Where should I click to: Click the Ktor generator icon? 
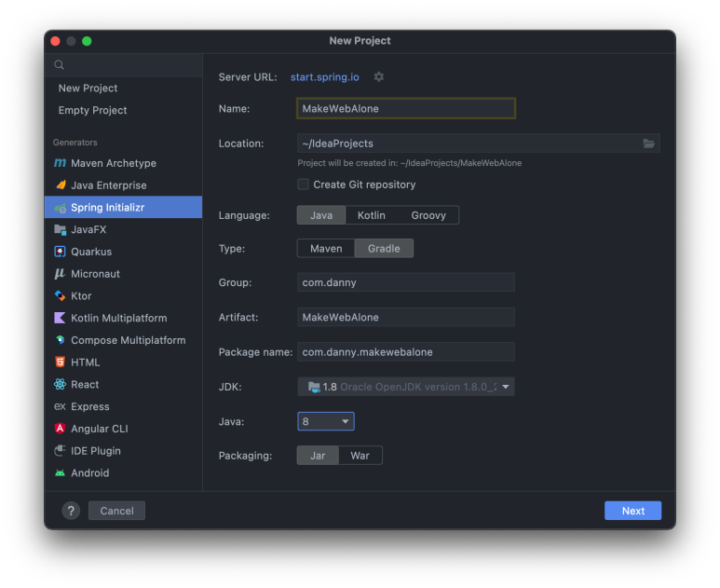click(61, 295)
